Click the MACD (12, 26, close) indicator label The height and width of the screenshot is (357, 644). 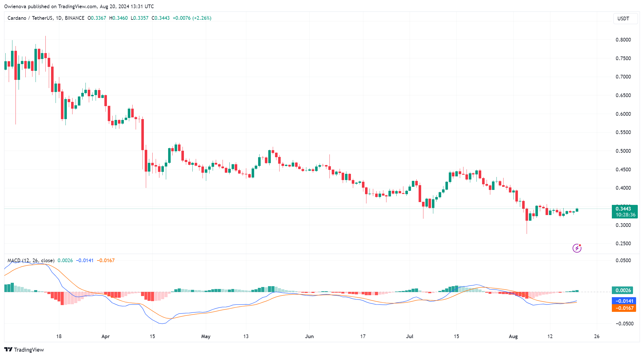[31, 260]
